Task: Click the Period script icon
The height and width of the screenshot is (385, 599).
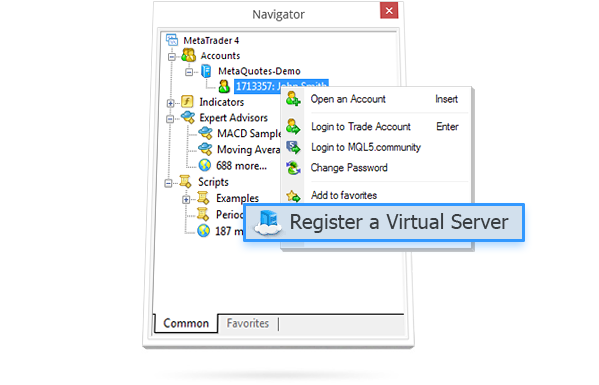Action: point(203,214)
